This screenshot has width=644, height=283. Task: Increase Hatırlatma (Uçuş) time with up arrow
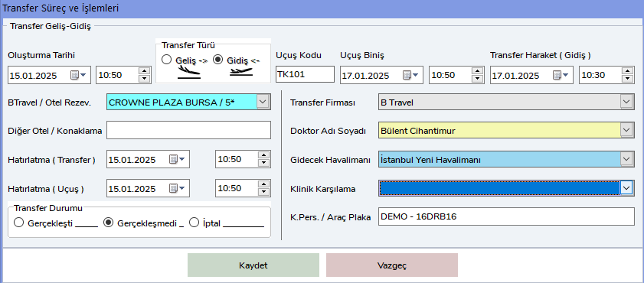pos(264,184)
